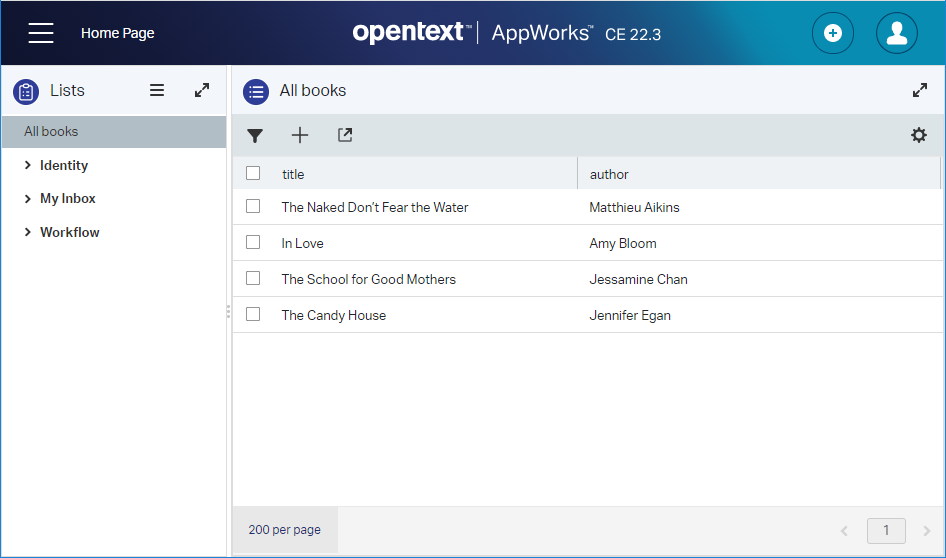Expand the Identity tree node

(28, 166)
